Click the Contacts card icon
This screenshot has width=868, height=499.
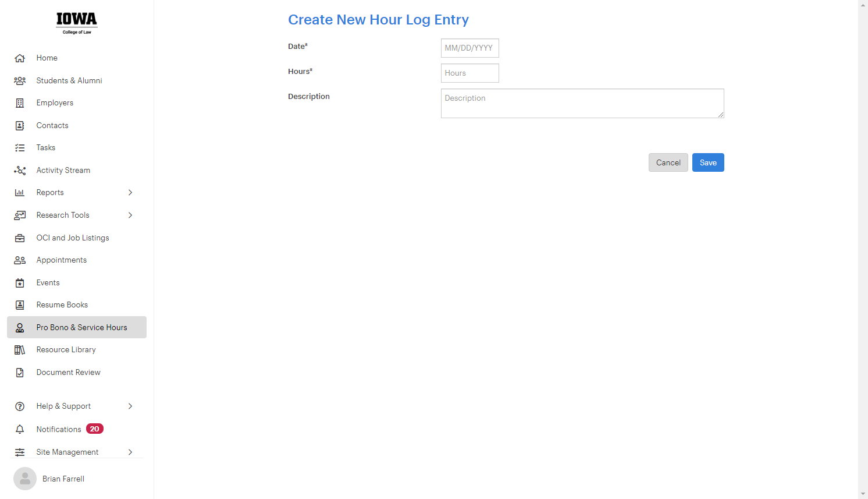[20, 126]
